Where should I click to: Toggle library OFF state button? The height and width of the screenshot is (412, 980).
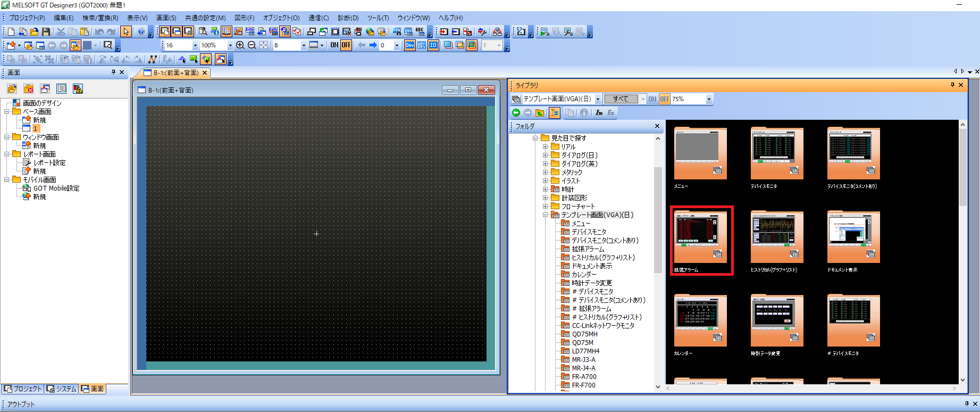tap(664, 99)
